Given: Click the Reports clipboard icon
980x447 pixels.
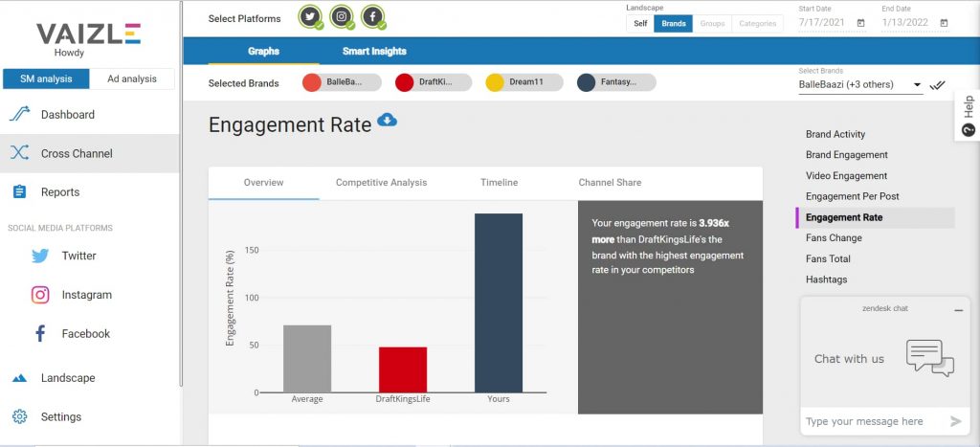Looking at the screenshot, I should coord(19,192).
